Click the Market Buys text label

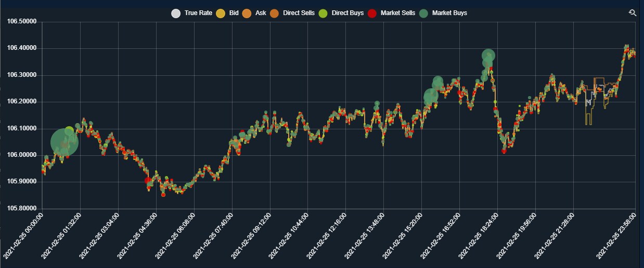449,13
